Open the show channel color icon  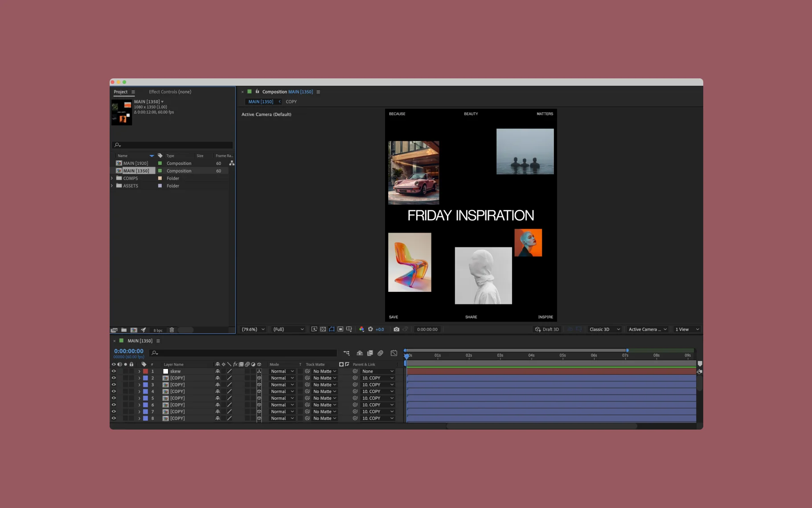tap(361, 329)
